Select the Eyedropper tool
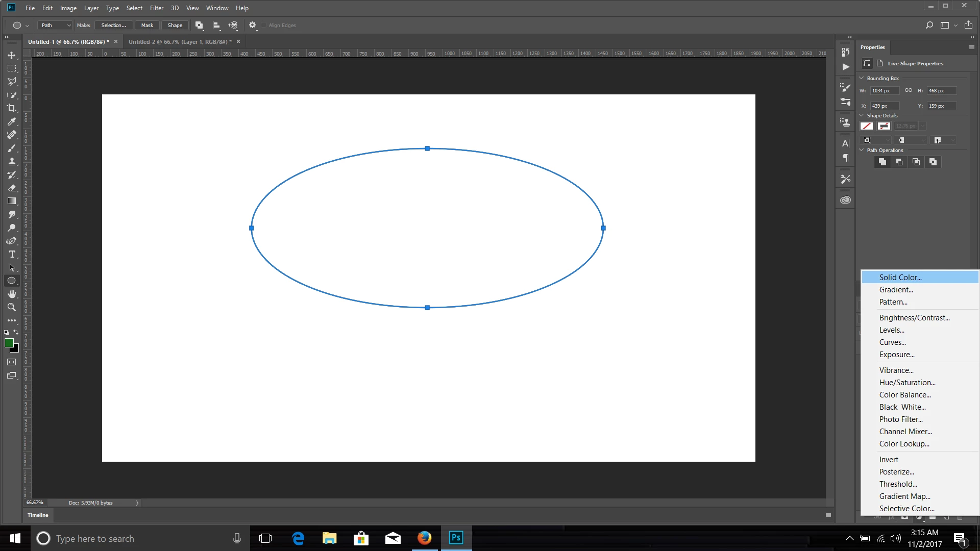Screen dimensions: 980x551 (12, 121)
